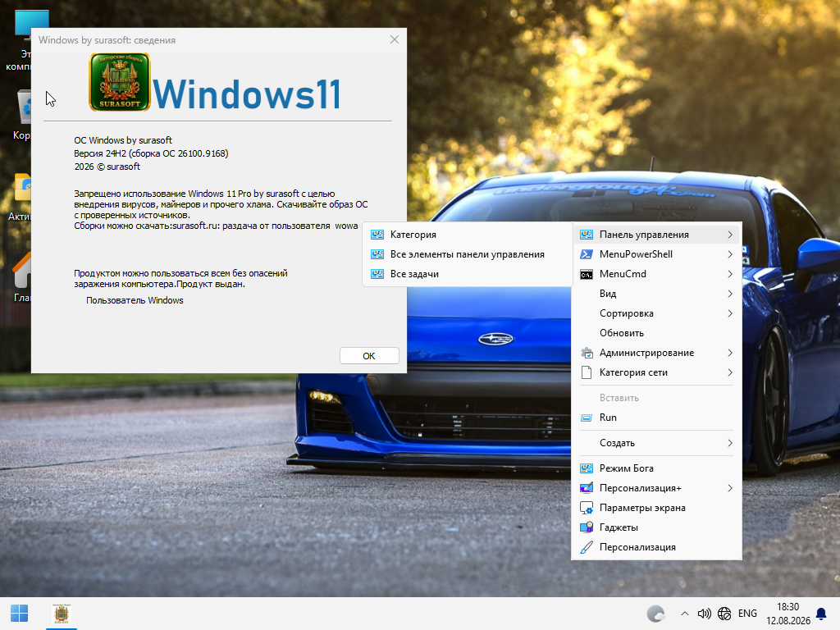Click the Категория control panel icon
The image size is (840, 630).
point(377,235)
